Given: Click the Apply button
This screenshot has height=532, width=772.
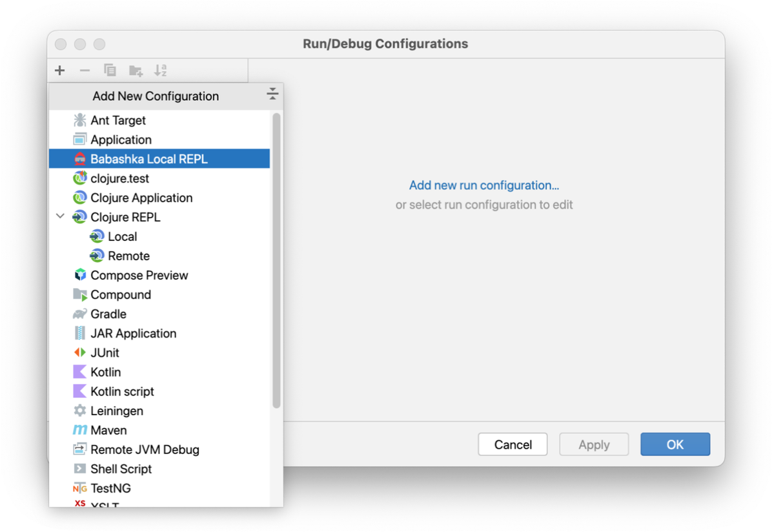Looking at the screenshot, I should [594, 444].
